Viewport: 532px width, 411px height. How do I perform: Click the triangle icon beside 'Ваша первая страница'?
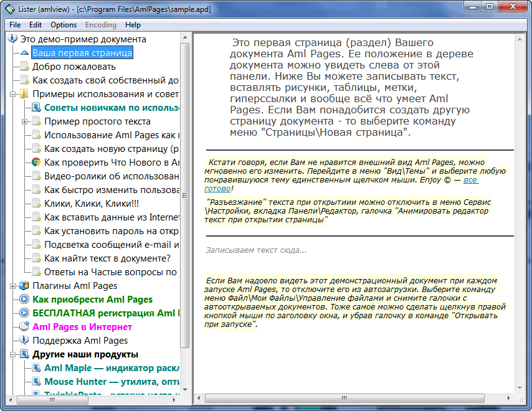pos(24,53)
